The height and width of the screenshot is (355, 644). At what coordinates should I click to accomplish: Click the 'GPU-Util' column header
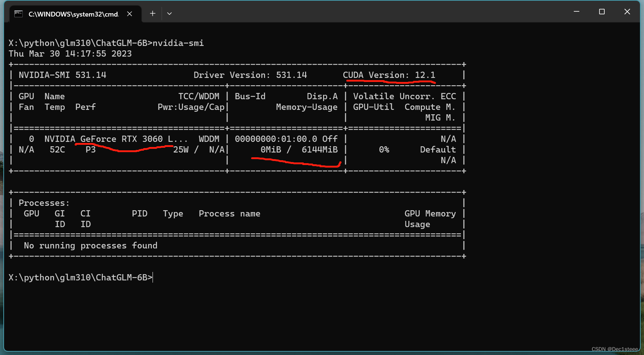pos(374,107)
